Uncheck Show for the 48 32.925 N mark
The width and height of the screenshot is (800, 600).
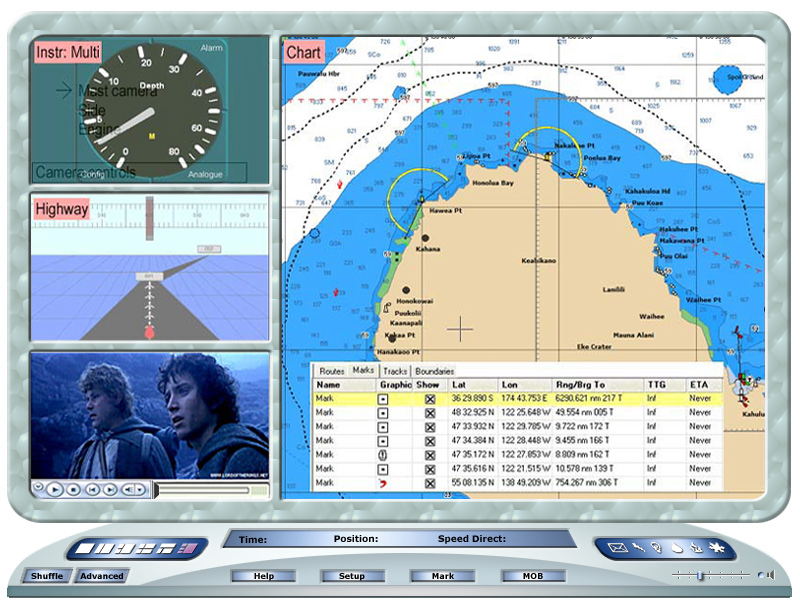430,413
